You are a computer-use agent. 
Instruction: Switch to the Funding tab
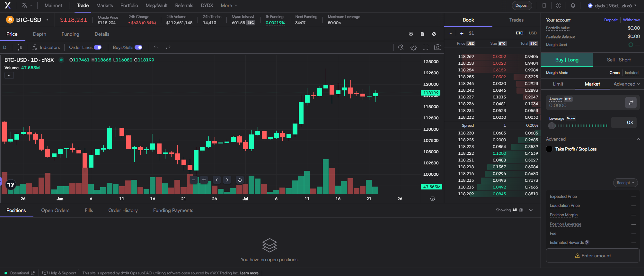[x=70, y=34]
